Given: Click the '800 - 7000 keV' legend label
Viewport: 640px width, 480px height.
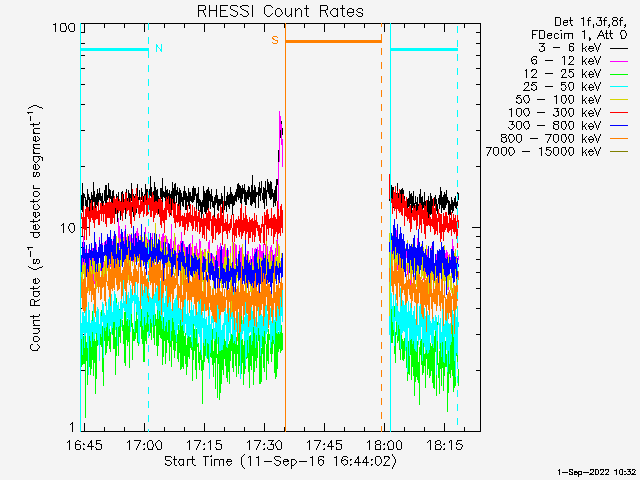Looking at the screenshot, I should tap(551, 139).
